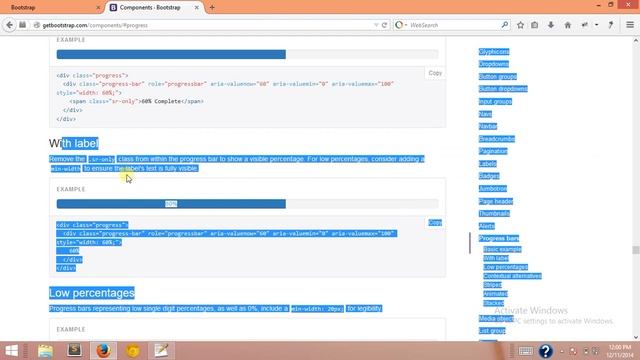This screenshot has width=640, height=360.
Task: Open the Alerts sidebar link
Action: (x=487, y=226)
